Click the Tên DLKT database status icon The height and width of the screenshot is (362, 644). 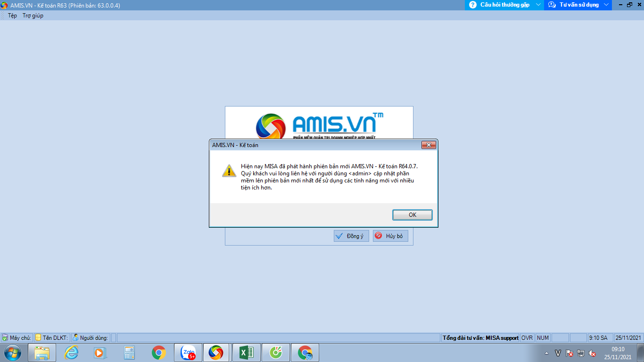point(38,337)
